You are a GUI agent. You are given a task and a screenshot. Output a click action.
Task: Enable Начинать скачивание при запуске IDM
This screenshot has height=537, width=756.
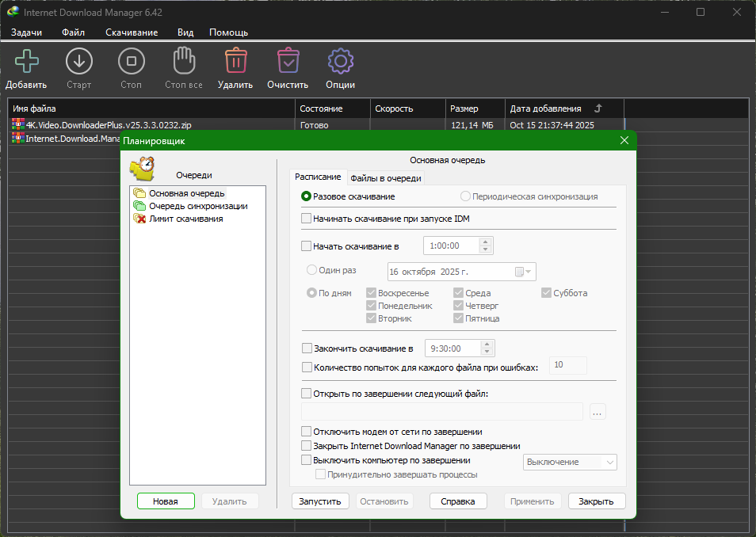(x=307, y=219)
